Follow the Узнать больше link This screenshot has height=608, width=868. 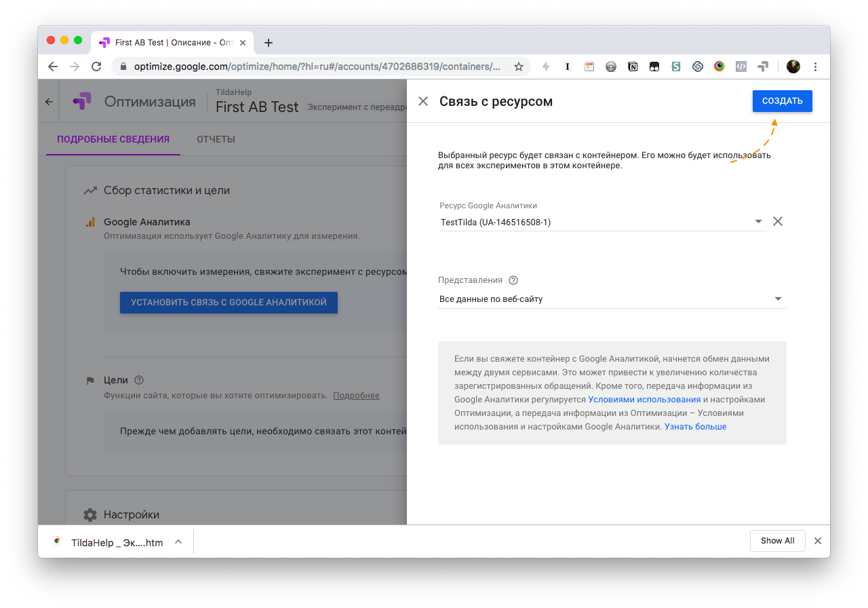click(x=695, y=427)
